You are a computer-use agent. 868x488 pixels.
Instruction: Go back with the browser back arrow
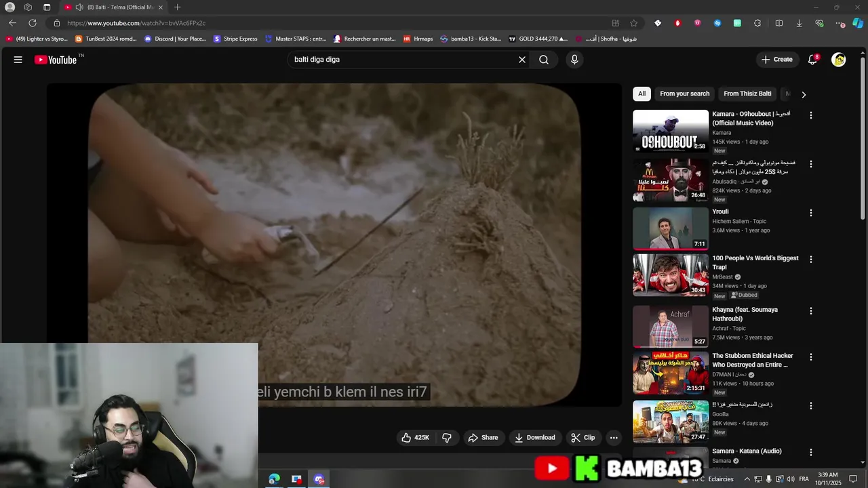(12, 23)
